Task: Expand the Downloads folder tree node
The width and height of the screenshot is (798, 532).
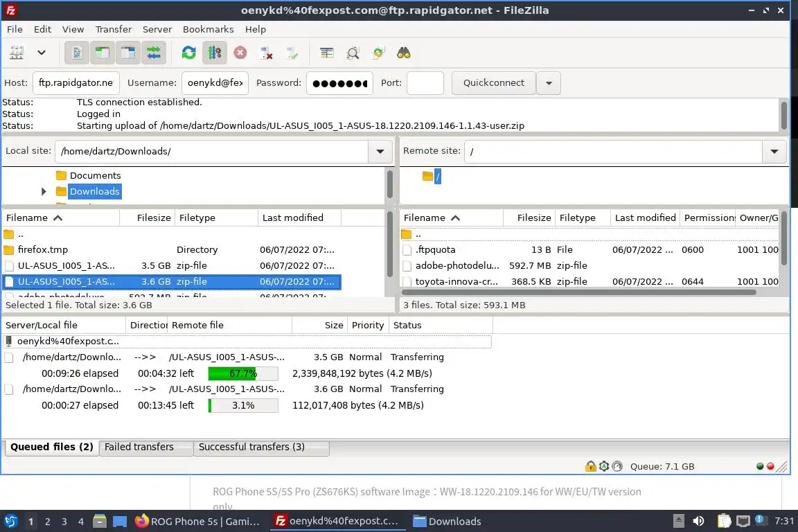Action: 43,191
